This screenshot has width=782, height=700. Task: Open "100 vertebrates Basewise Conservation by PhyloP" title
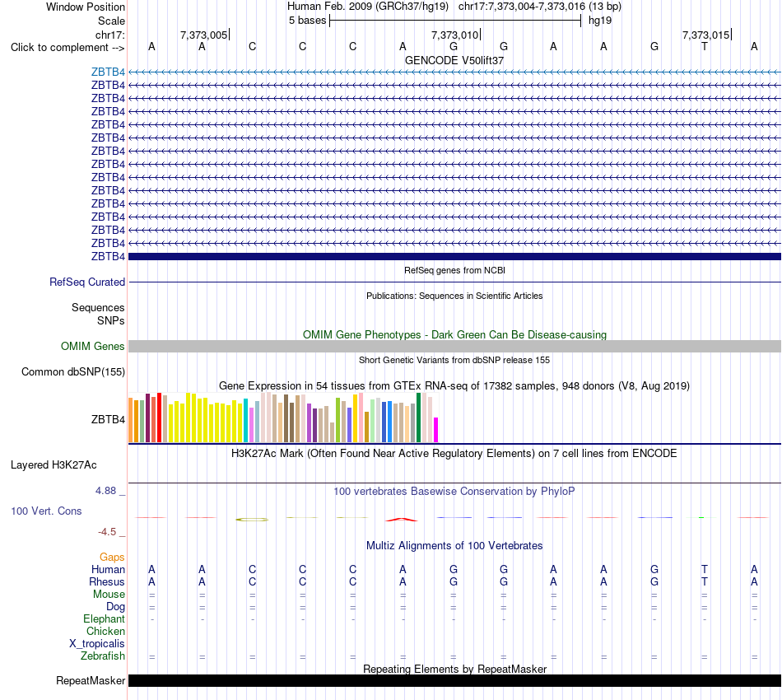pos(454,492)
